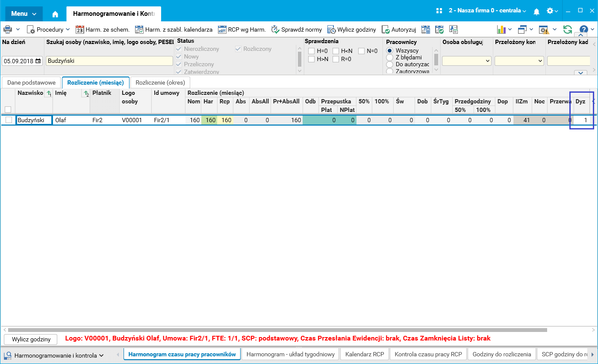Open the calendar picker in the date field

38,61
